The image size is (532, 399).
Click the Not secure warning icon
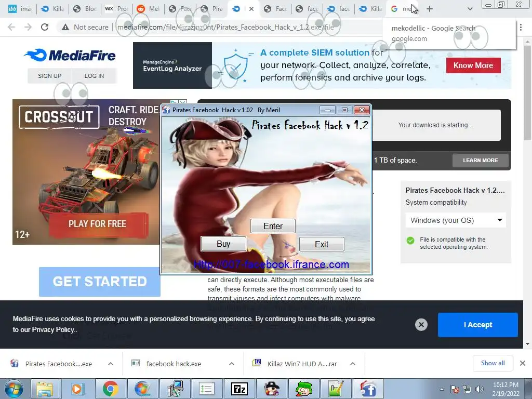[65, 27]
